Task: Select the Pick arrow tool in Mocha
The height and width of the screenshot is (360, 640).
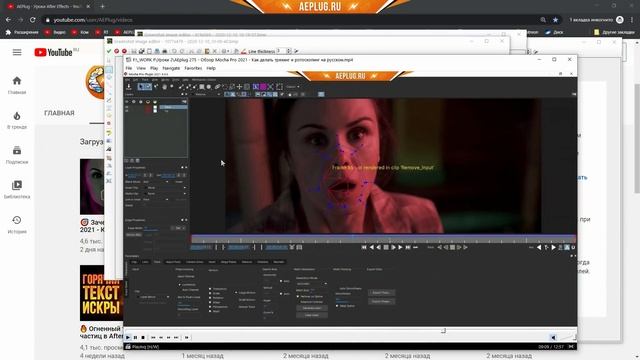Action: [x=141, y=87]
